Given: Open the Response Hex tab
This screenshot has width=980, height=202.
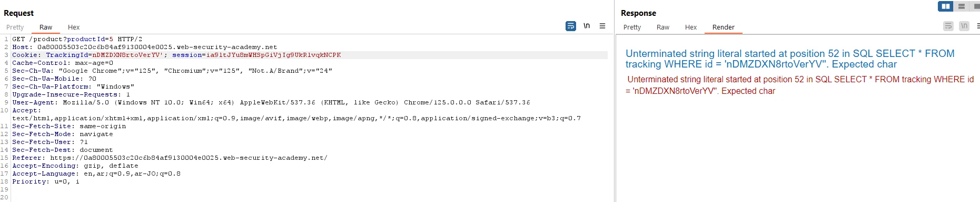Looking at the screenshot, I should (691, 27).
